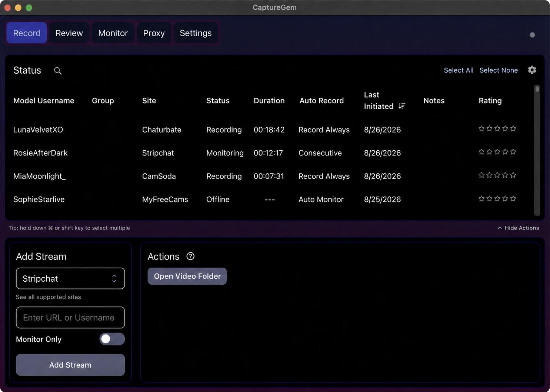The width and height of the screenshot is (550, 392).
Task: Switch to the Record tab
Action: click(27, 33)
